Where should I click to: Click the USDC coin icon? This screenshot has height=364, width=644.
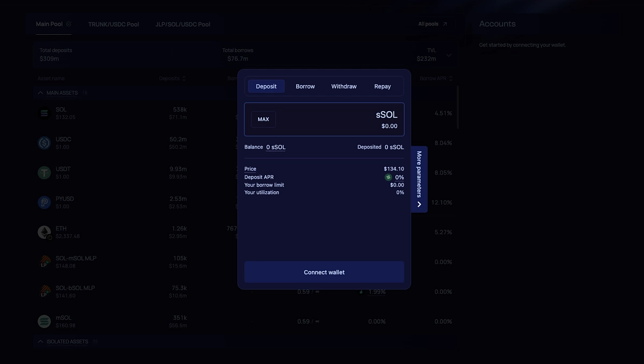tap(44, 143)
